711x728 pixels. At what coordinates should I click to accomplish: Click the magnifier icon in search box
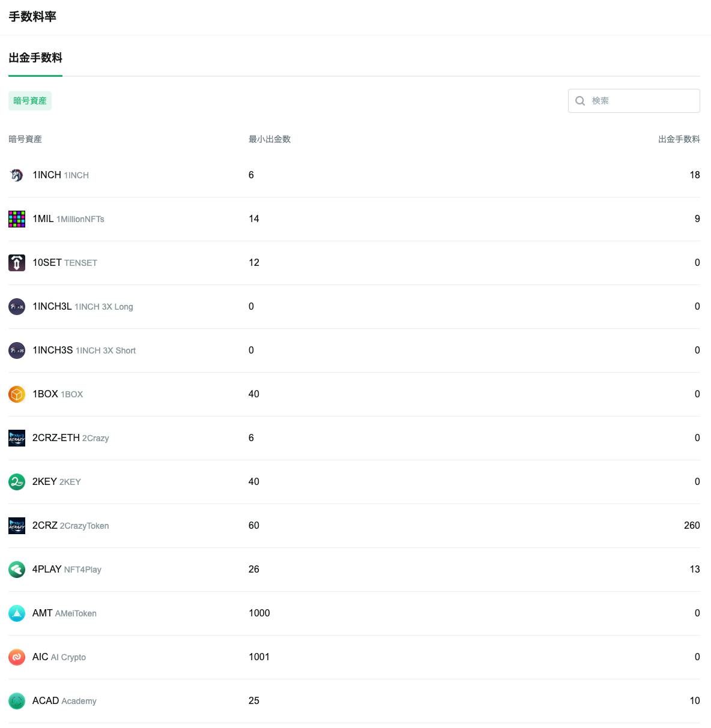pos(580,101)
